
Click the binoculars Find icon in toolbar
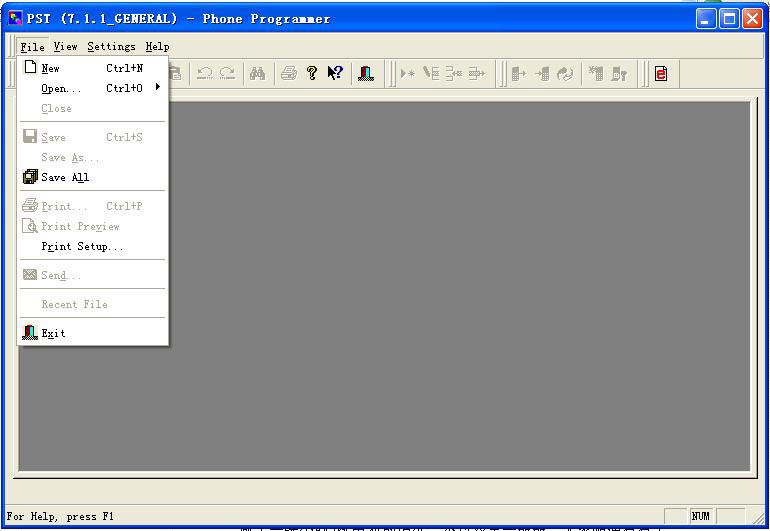(257, 73)
